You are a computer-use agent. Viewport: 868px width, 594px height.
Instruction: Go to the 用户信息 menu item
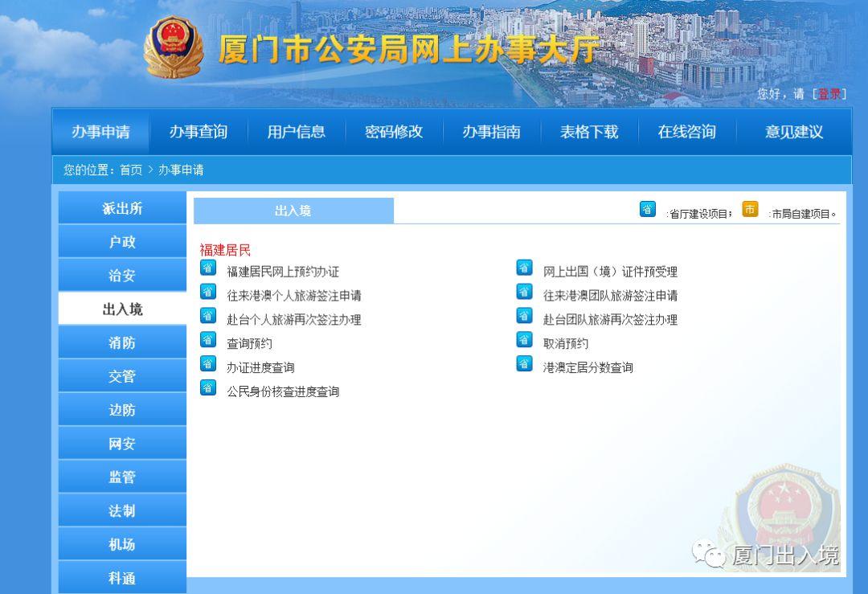296,132
